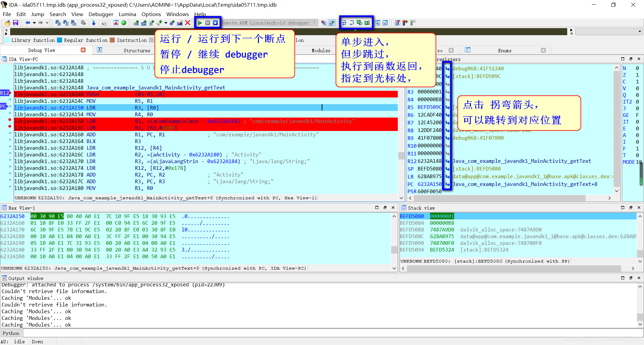Click the Save database icon
This screenshot has width=644, height=345.
coord(15,23)
